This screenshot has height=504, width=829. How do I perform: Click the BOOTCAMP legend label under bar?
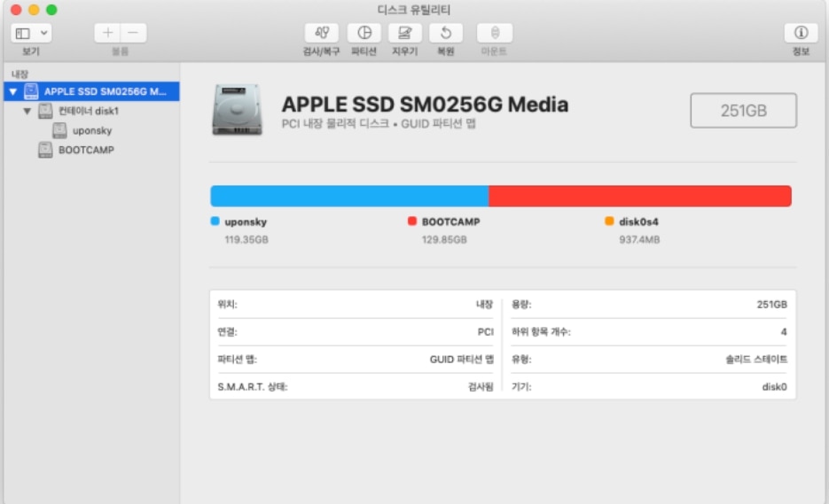coord(451,222)
